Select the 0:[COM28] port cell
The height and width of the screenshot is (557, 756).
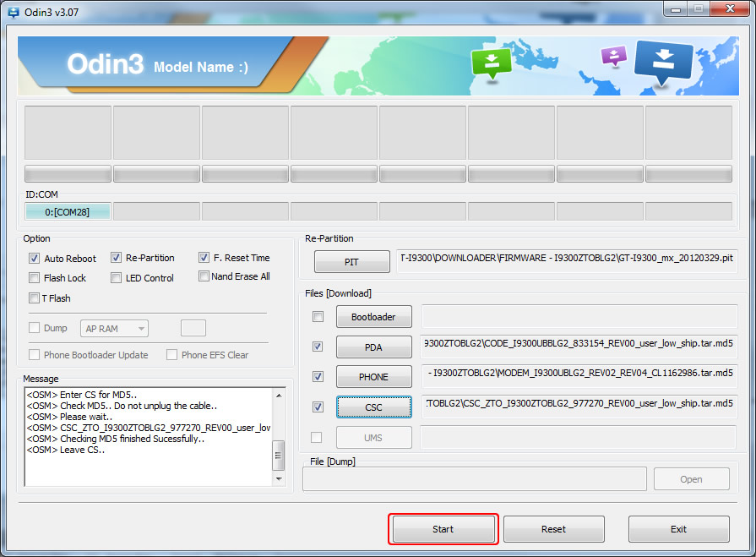(x=68, y=211)
